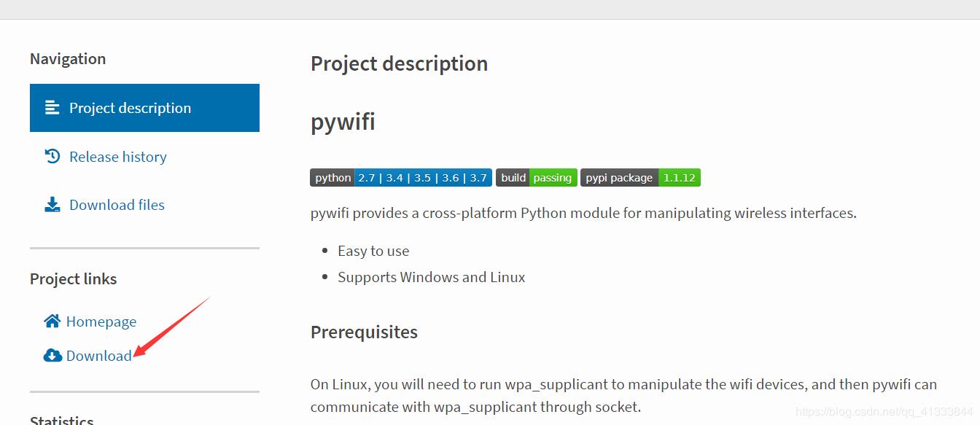Click the python versions badge

400,177
